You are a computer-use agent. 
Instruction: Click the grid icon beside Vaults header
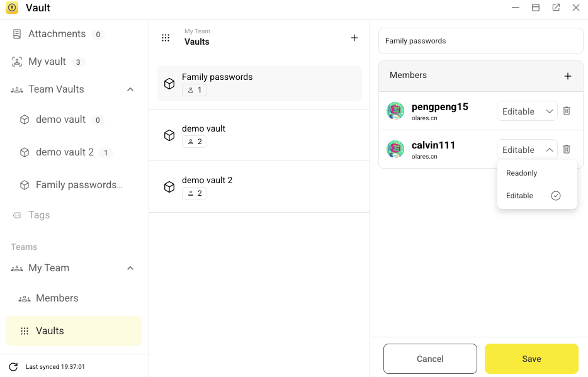(x=166, y=38)
